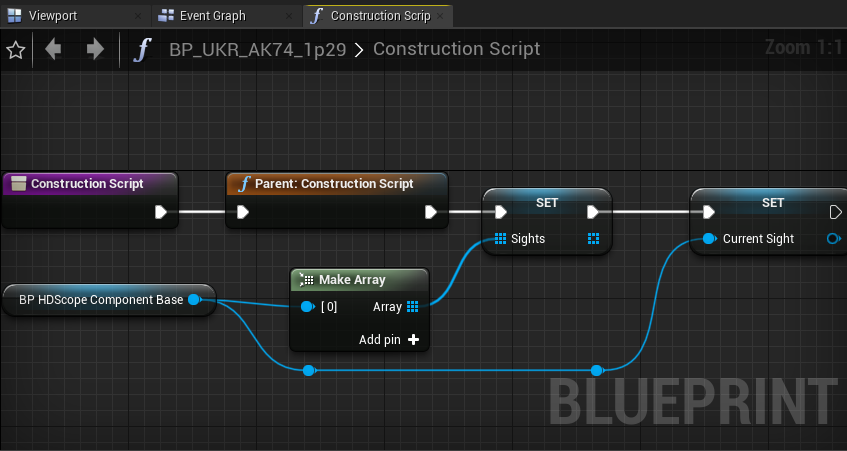Image resolution: width=847 pixels, height=451 pixels.
Task: Go back with the left arrow
Action: 53,49
